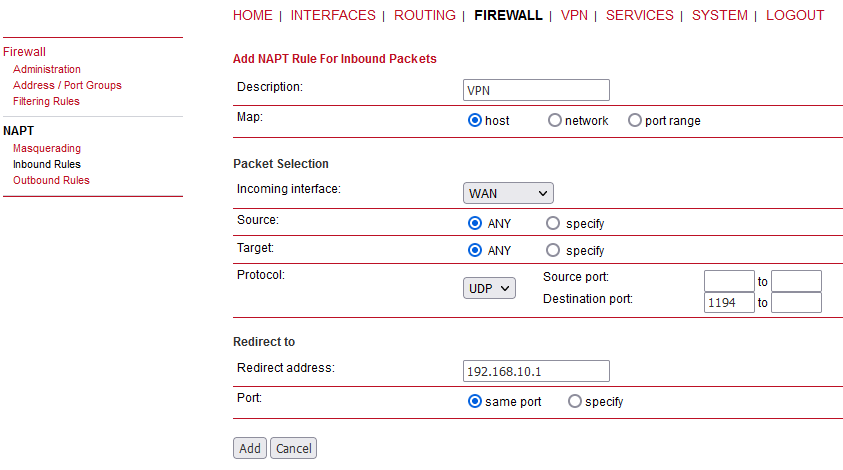Select the network map radio button
Image resolution: width=843 pixels, height=470 pixels.
click(x=555, y=121)
